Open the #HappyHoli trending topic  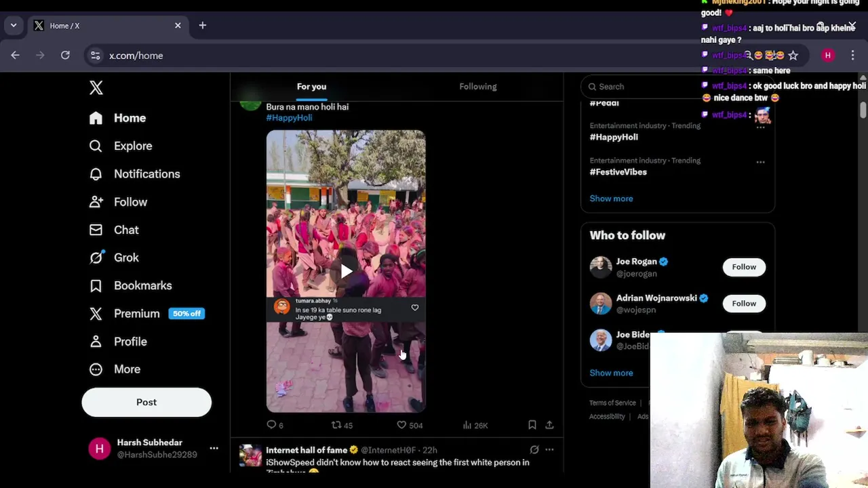tap(614, 137)
